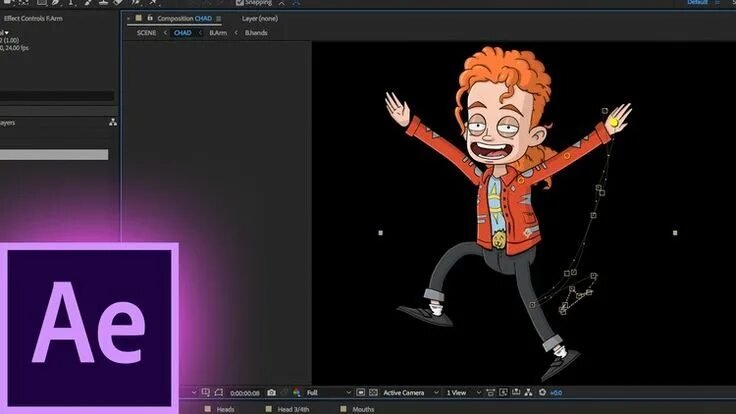Open Composition Flowchart icon in viewer footer
The image size is (736, 414).
(529, 392)
